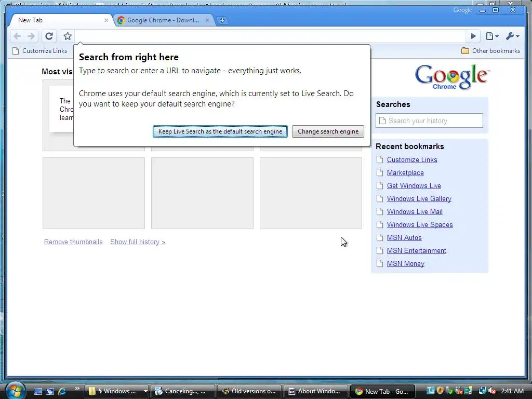Expand quick launch overflow chevron
Screen dimensions: 532x399
pyautogui.click(x=77, y=389)
